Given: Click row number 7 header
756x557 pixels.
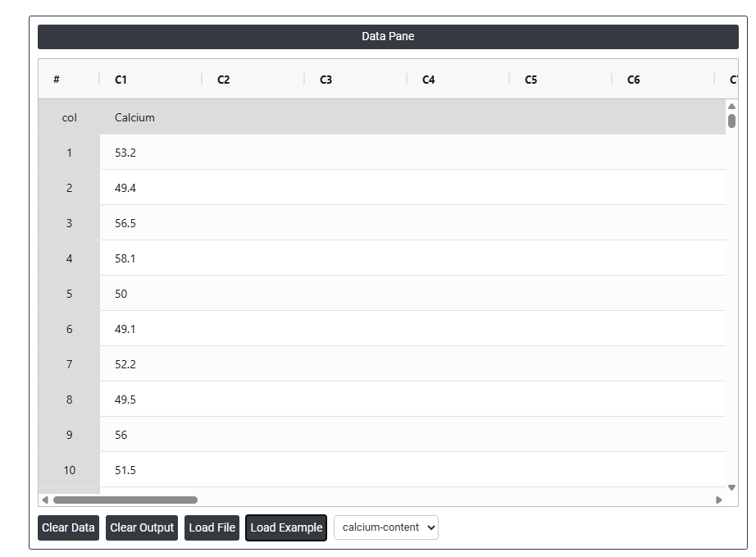Looking at the screenshot, I should pos(69,364).
